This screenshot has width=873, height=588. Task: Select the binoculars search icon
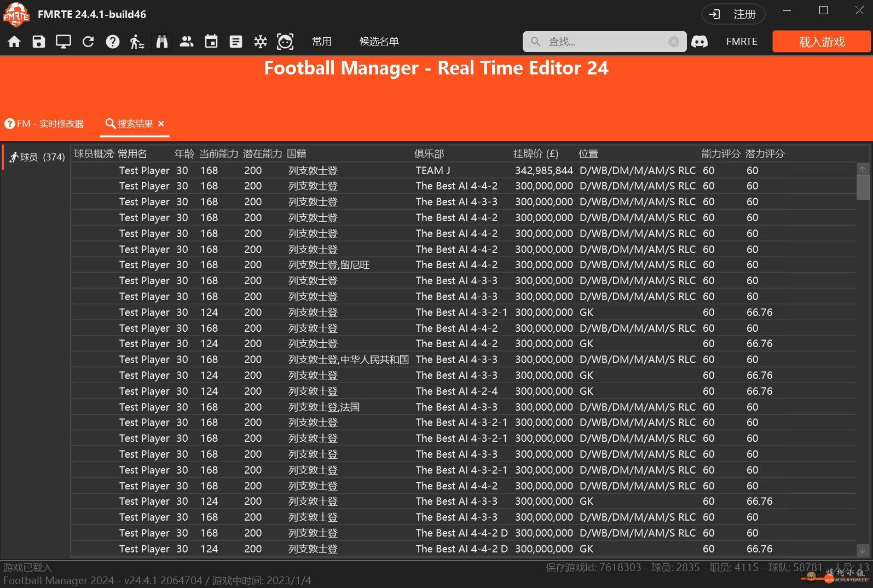pyautogui.click(x=162, y=42)
